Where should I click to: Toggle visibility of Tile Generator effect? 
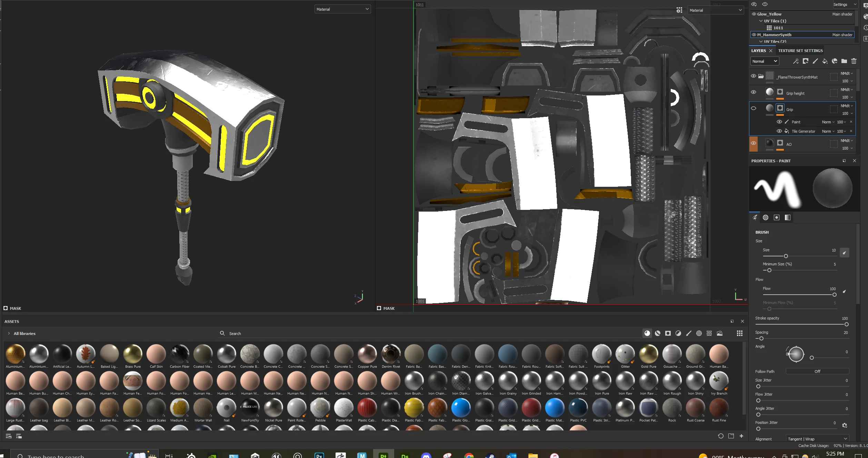(779, 131)
